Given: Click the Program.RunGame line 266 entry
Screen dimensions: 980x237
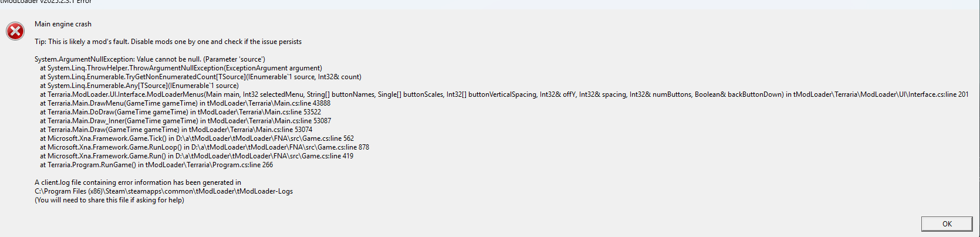Looking at the screenshot, I should click(x=156, y=165).
